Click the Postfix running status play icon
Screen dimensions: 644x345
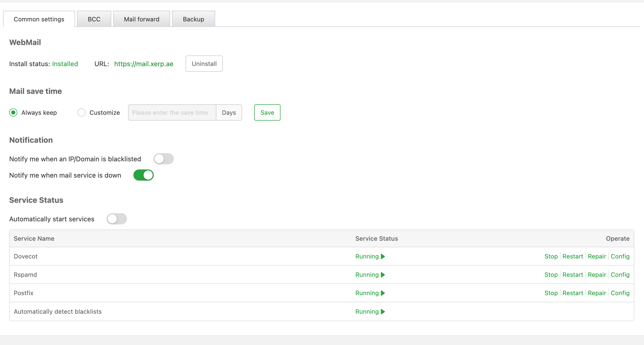click(x=383, y=293)
